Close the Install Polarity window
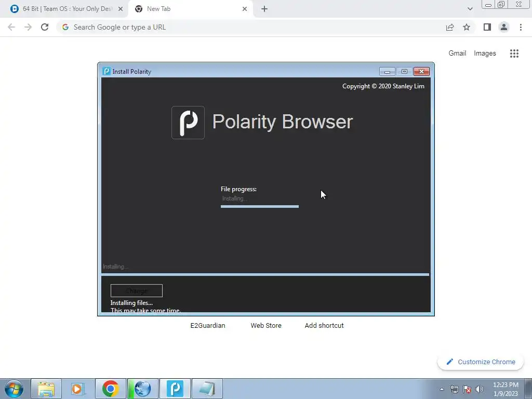 421,71
